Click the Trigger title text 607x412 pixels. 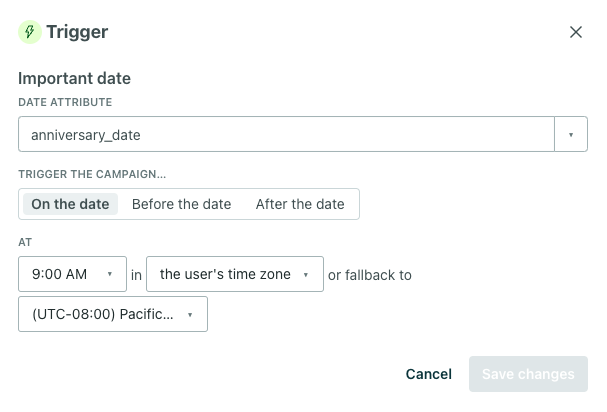pos(77,32)
